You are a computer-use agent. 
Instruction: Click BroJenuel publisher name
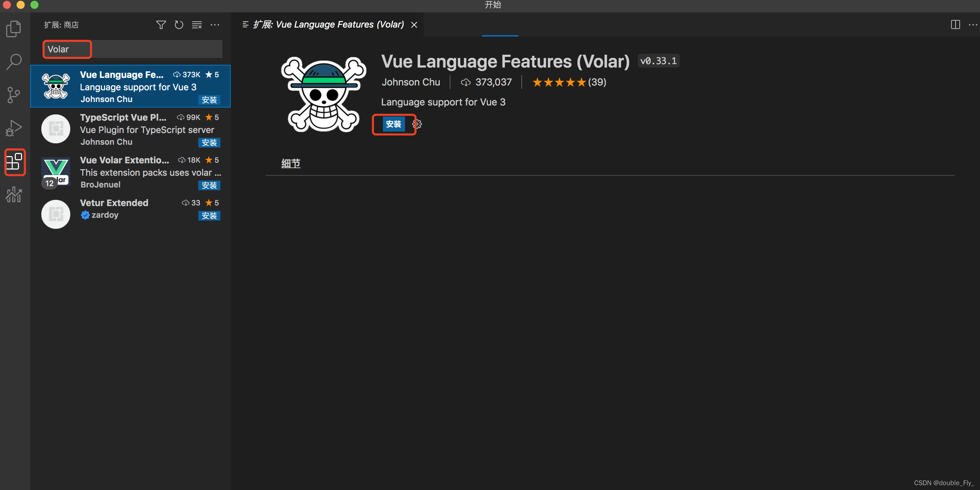101,185
